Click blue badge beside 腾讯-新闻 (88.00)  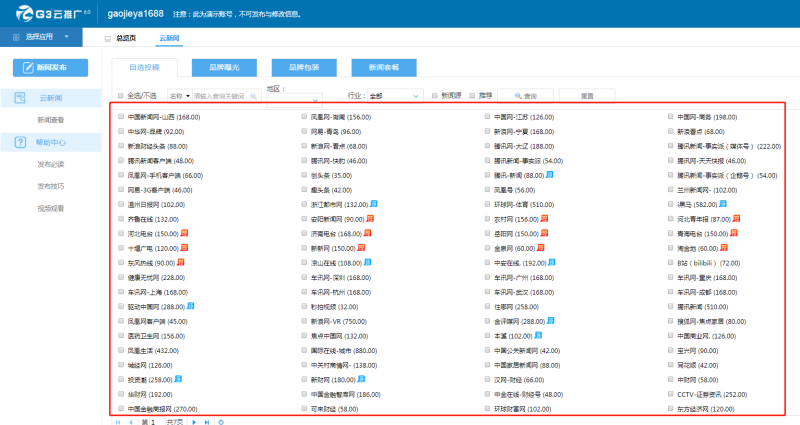(x=549, y=174)
